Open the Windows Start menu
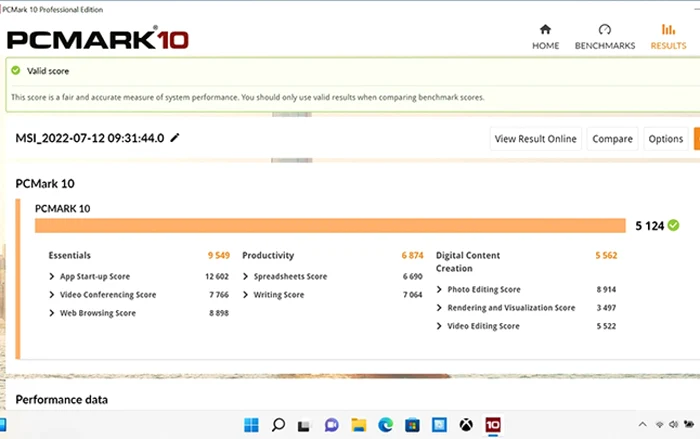The image size is (700, 439). (x=251, y=425)
